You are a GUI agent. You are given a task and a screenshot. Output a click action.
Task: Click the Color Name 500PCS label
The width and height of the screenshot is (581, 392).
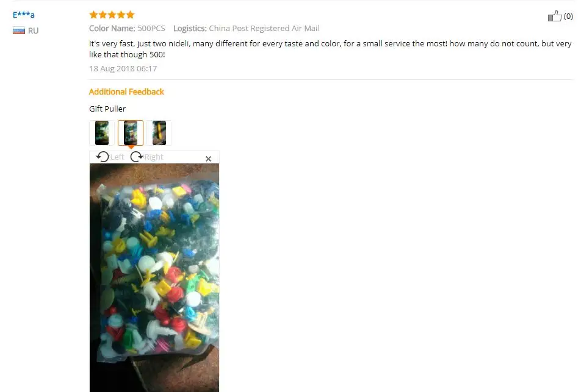tap(127, 29)
